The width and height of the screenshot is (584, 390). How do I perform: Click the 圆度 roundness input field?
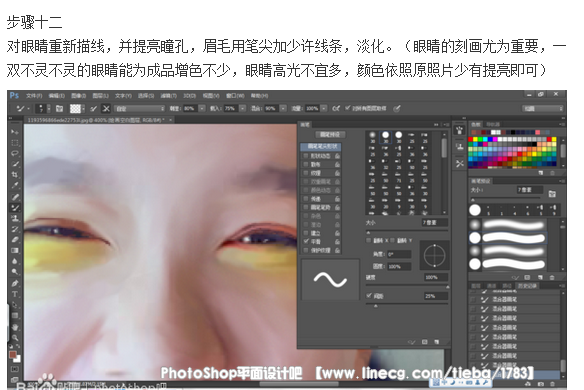[399, 266]
